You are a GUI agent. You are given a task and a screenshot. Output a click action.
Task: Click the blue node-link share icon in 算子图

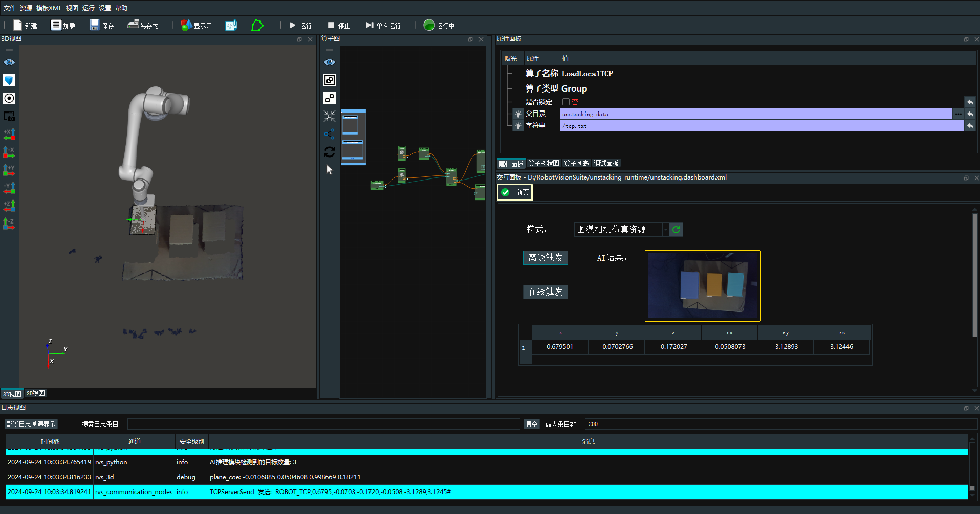point(330,134)
